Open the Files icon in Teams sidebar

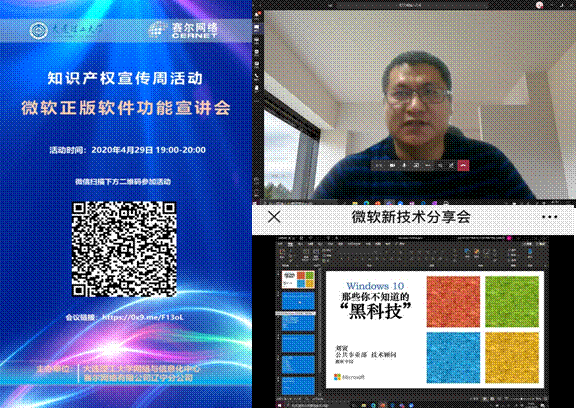point(256,88)
